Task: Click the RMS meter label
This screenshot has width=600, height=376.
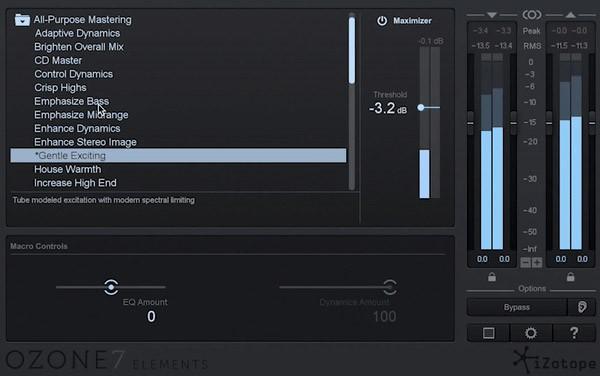Action: (x=532, y=46)
